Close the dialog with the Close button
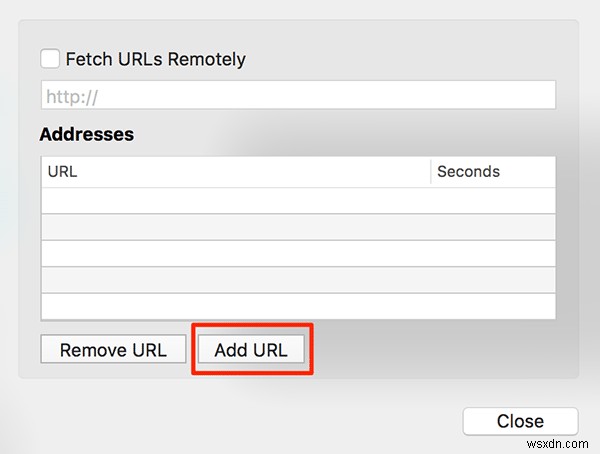Image resolution: width=600 pixels, height=454 pixels. pos(520,421)
